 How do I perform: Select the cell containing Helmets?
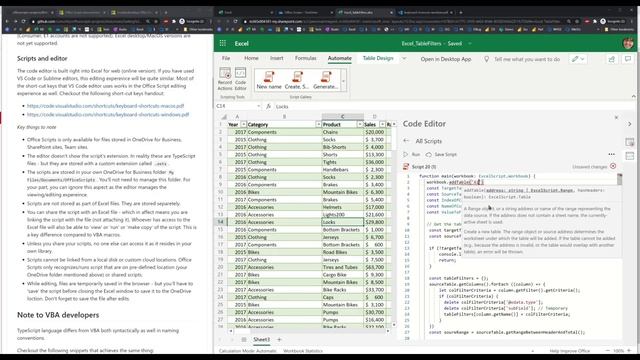(342, 207)
